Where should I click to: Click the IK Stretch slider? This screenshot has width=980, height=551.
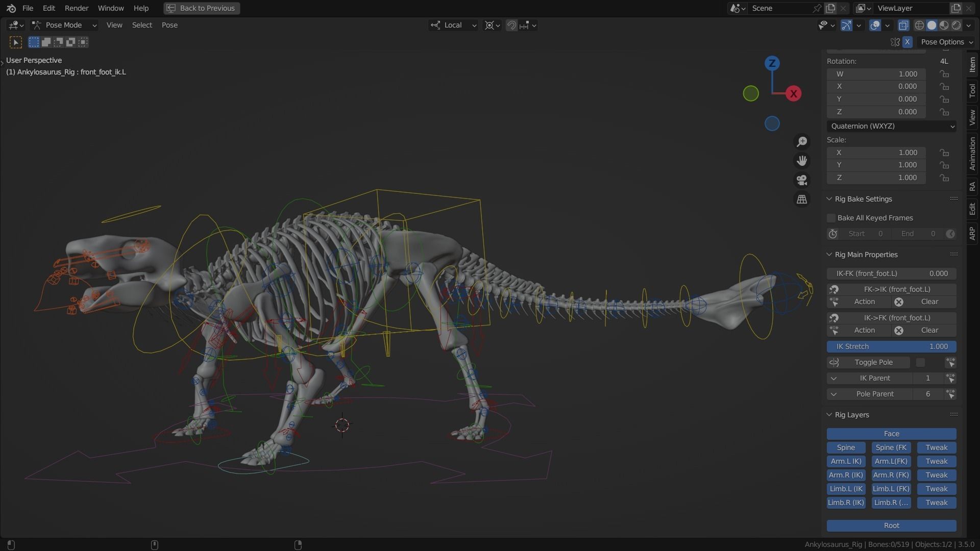(891, 346)
